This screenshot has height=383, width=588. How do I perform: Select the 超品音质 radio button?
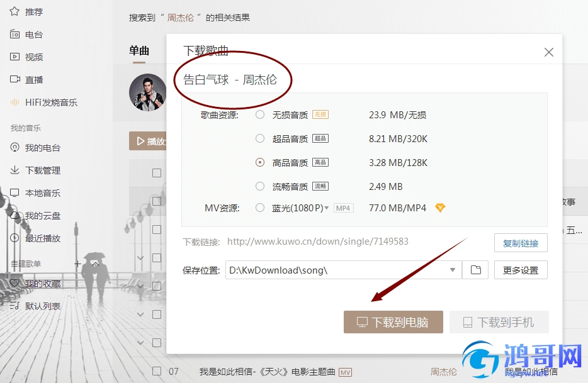tap(260, 138)
